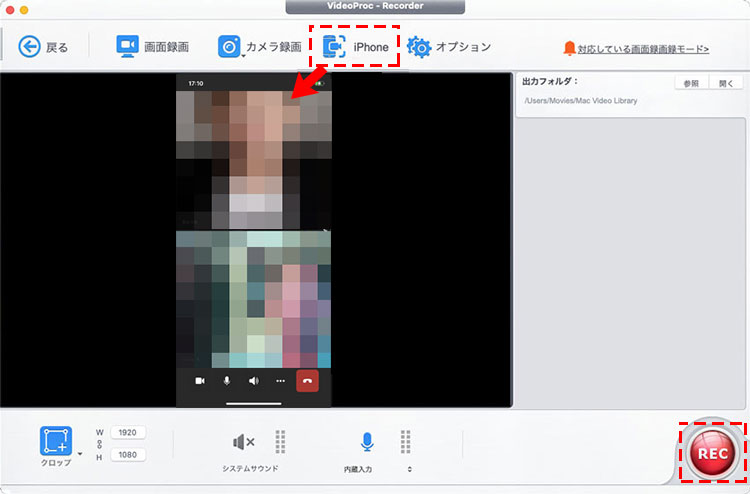Toggle the aspect ratio lock link icon
750x494 pixels.
pos(99,444)
